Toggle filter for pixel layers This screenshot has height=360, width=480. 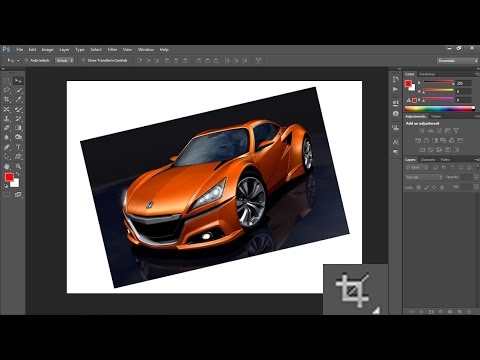point(435,168)
